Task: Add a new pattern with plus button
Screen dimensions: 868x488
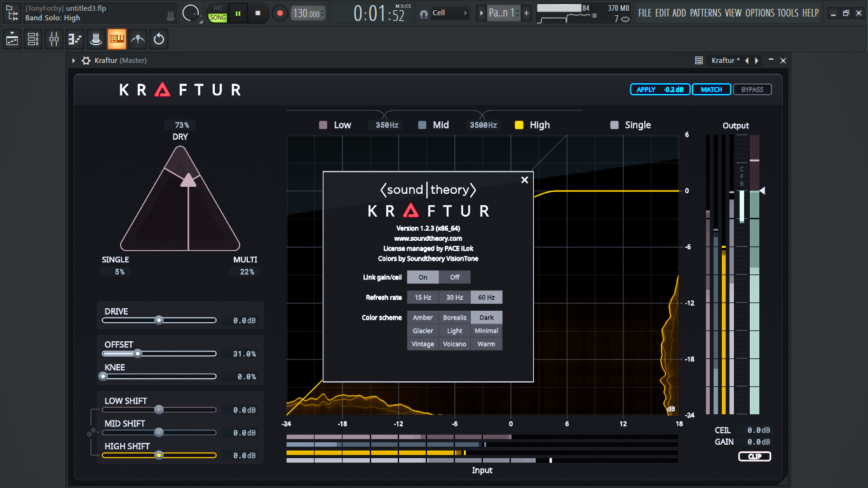Action: (527, 13)
